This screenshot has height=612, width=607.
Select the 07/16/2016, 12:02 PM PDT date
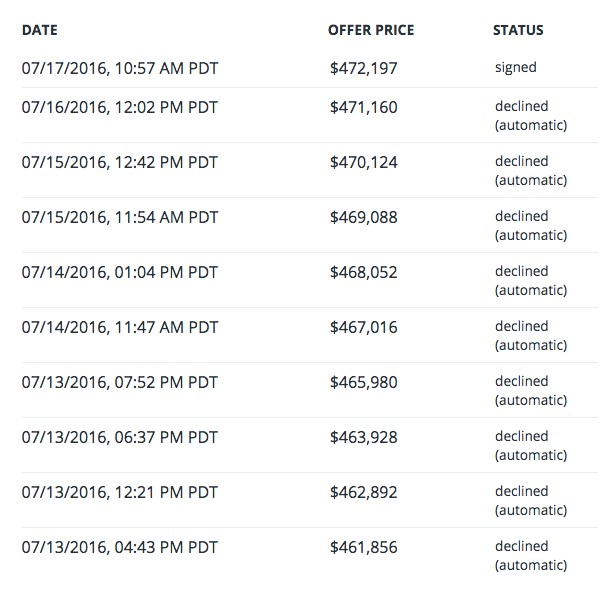(x=119, y=106)
